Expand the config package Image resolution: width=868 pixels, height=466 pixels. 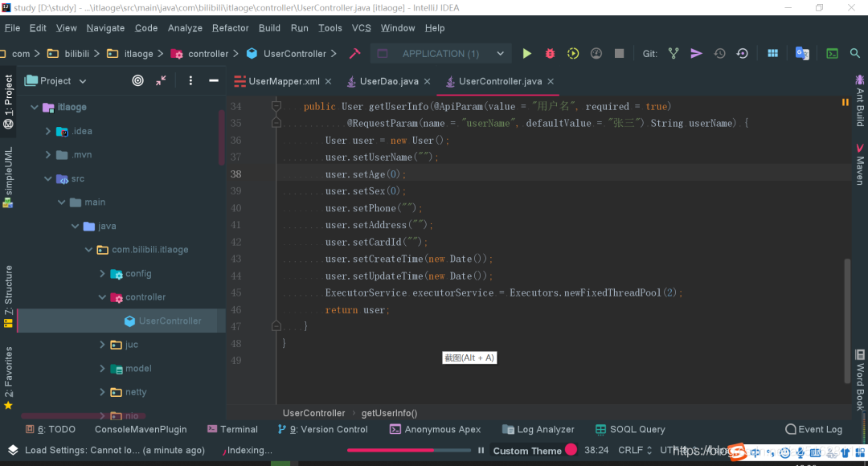(102, 273)
